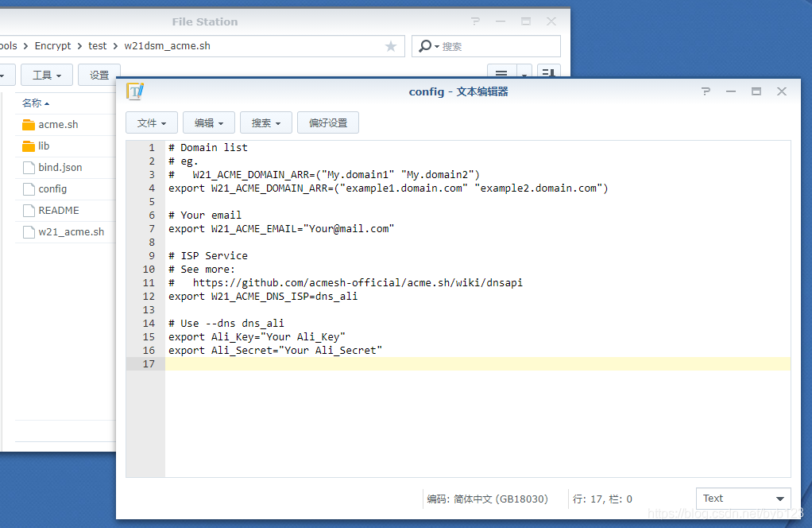Click the view mode icon in File Station toolbar
Image resolution: width=812 pixels, height=528 pixels.
[x=501, y=72]
